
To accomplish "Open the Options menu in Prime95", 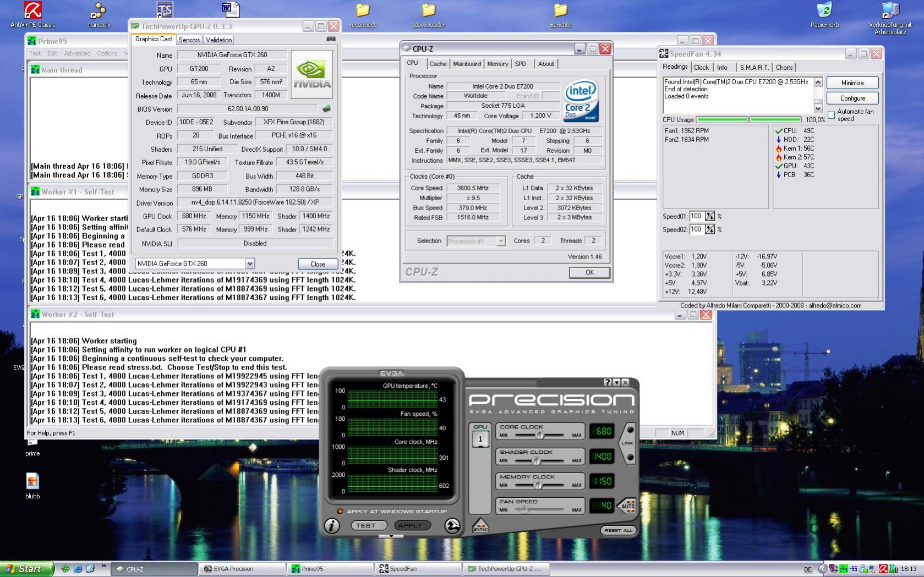I will pyautogui.click(x=107, y=53).
